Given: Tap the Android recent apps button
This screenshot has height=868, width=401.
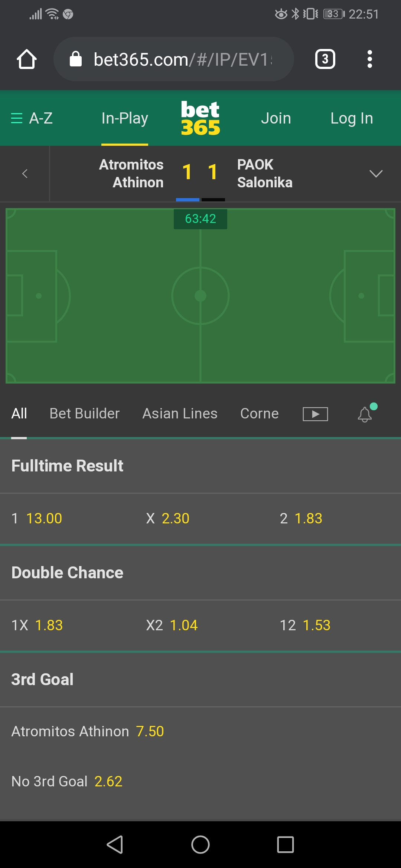Looking at the screenshot, I should click(x=285, y=845).
